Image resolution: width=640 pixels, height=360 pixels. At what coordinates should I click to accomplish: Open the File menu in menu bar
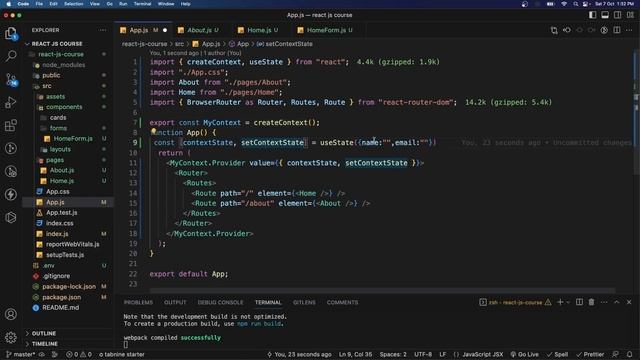click(39, 4)
